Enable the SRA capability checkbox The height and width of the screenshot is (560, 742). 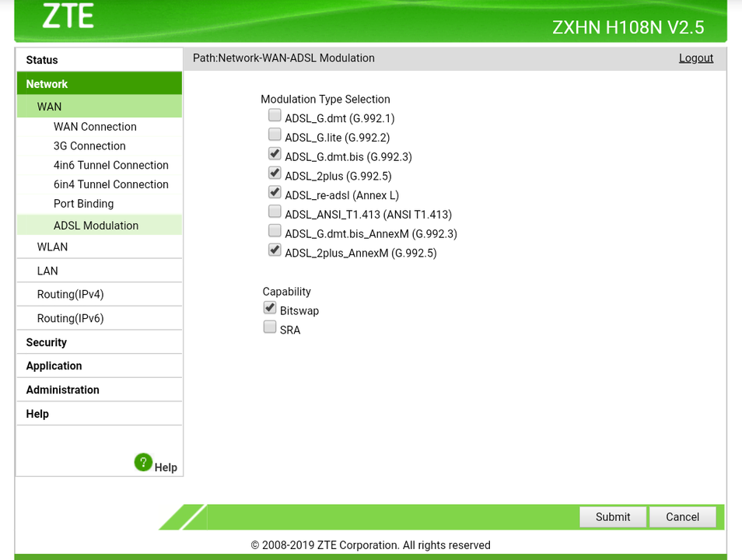click(x=270, y=327)
